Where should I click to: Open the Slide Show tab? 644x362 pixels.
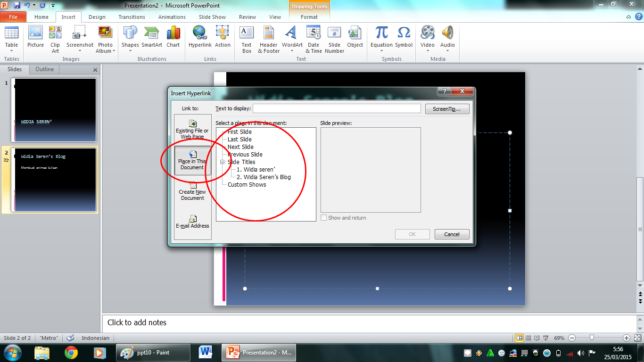tap(212, 17)
